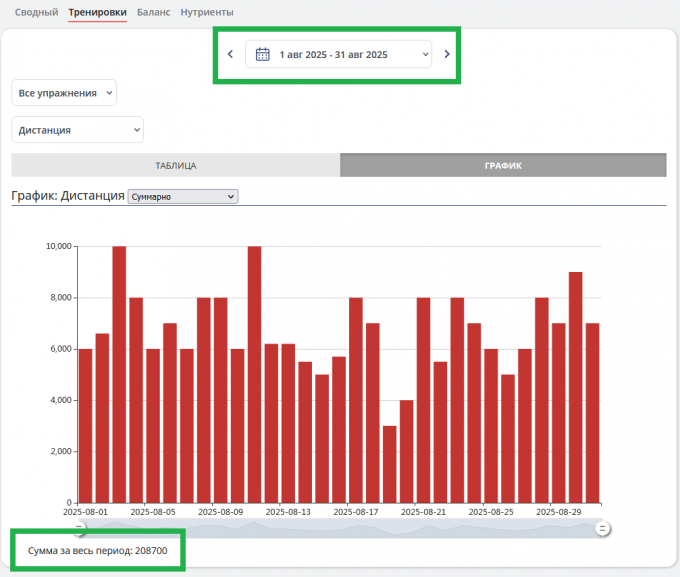Expand the 'Все упражнения' dropdown
Viewport: 680px width, 577px height.
pos(64,93)
